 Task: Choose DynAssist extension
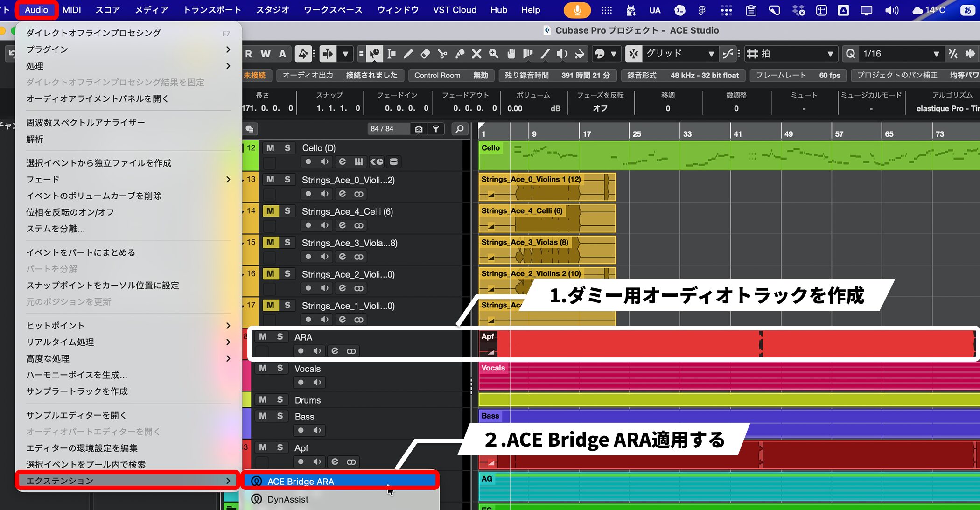click(340, 499)
